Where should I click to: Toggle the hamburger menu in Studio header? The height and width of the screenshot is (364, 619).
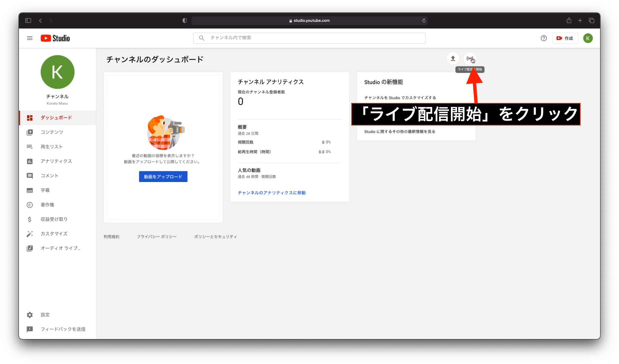coord(30,38)
